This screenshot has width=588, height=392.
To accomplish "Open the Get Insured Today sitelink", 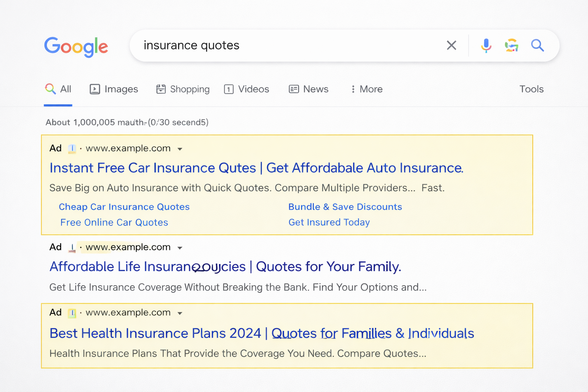I will (x=329, y=222).
